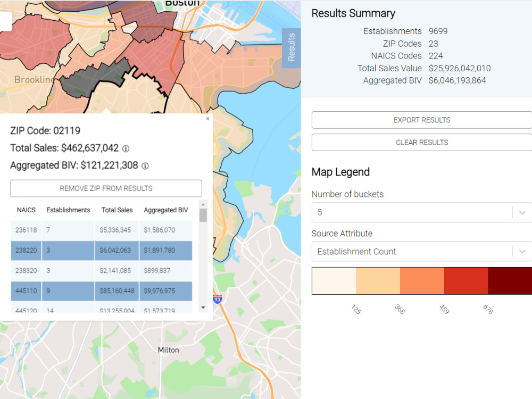Change Establishment Count source attribute
The height and width of the screenshot is (399, 532).
click(421, 251)
